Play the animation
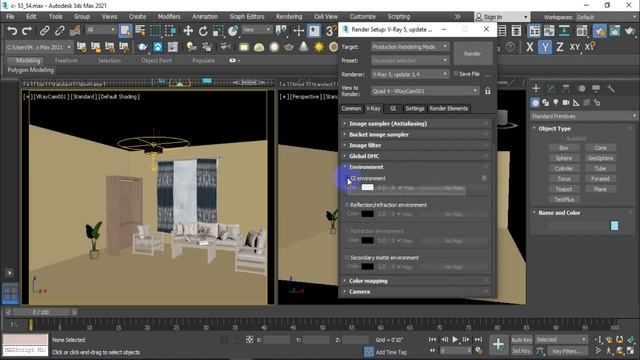This screenshot has width=640, height=360. tap(455, 340)
